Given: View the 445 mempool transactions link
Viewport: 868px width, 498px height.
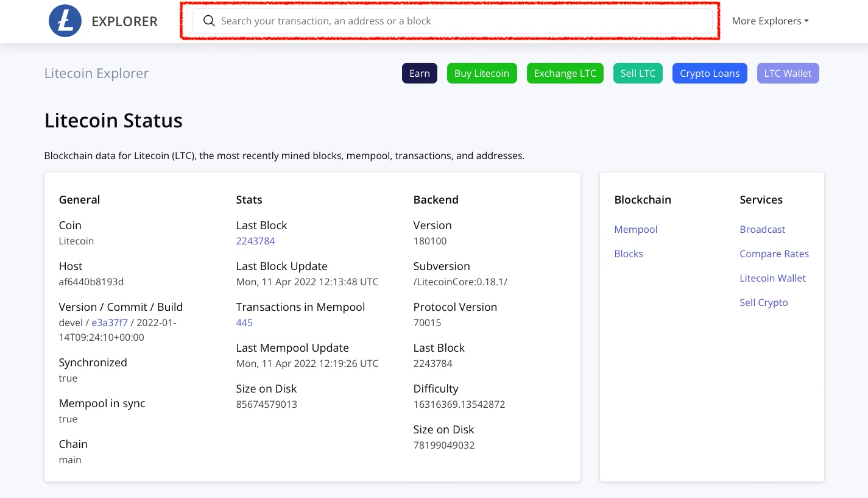Looking at the screenshot, I should coord(244,323).
